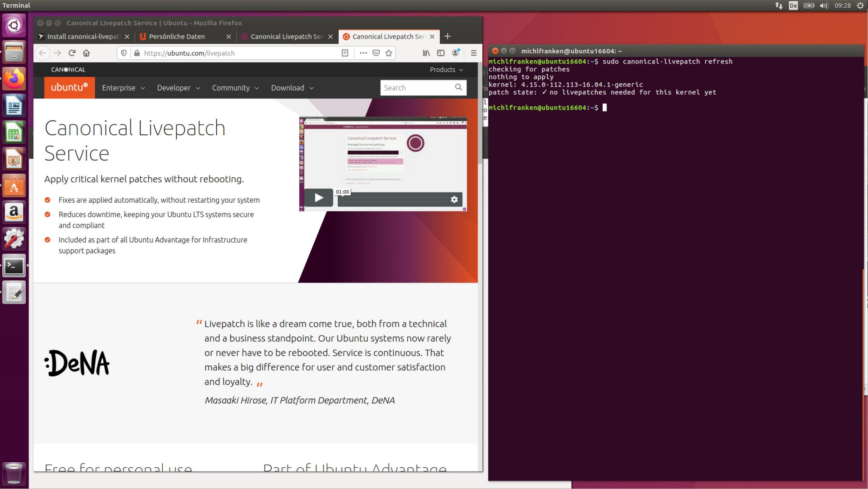Click the clock showing 09:28

coord(842,6)
